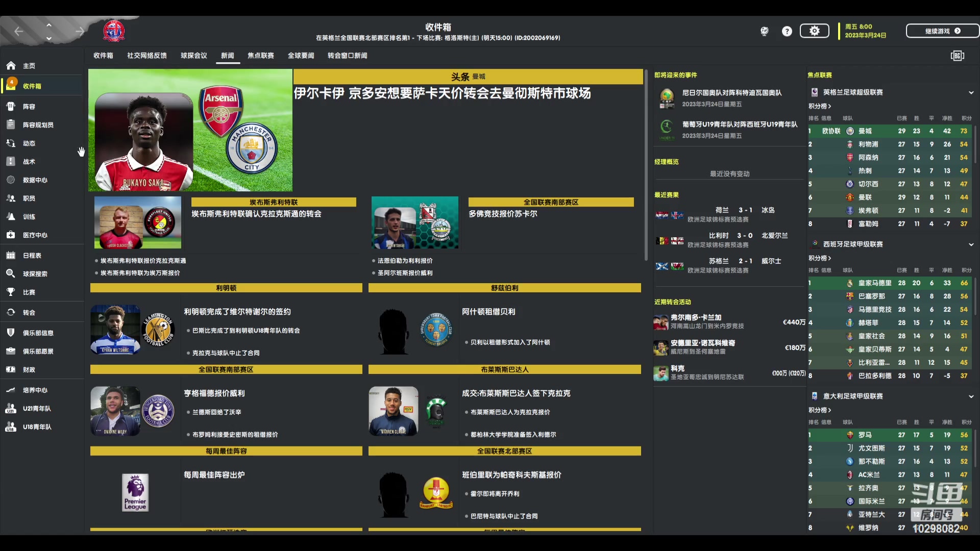Open the 比赛 competitions trophy icon
980x551 pixels.
click(11, 292)
